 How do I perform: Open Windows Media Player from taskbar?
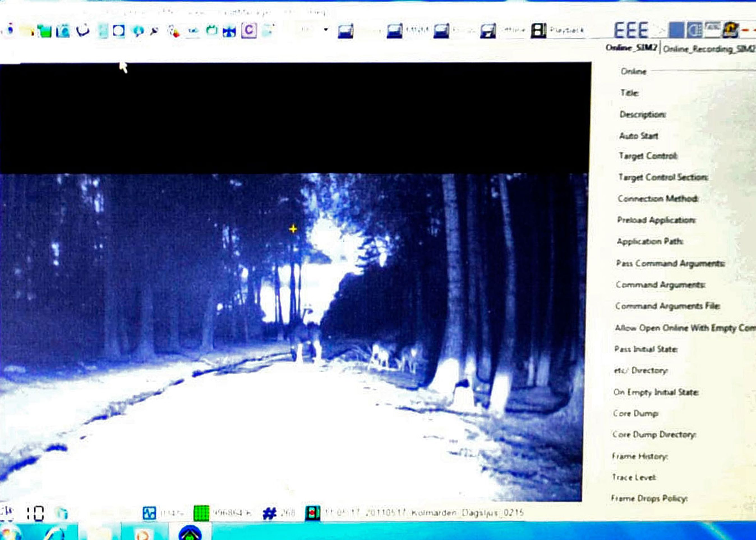tap(143, 534)
